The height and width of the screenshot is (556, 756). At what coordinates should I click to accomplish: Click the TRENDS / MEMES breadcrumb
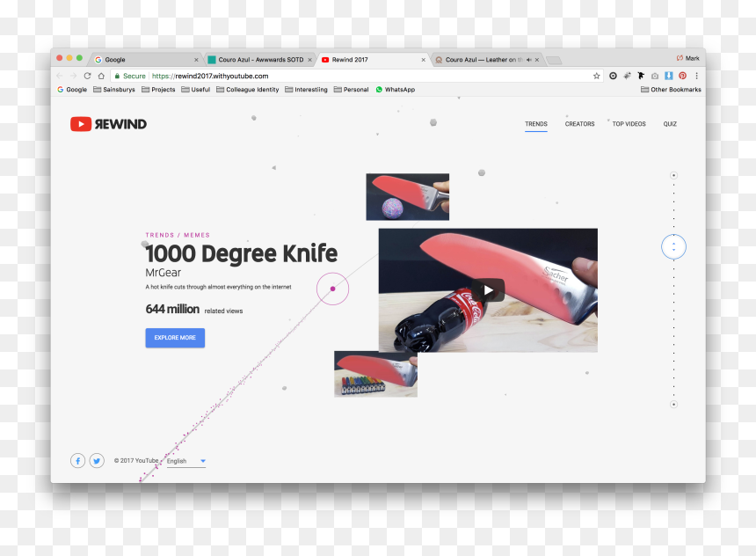pyautogui.click(x=178, y=235)
